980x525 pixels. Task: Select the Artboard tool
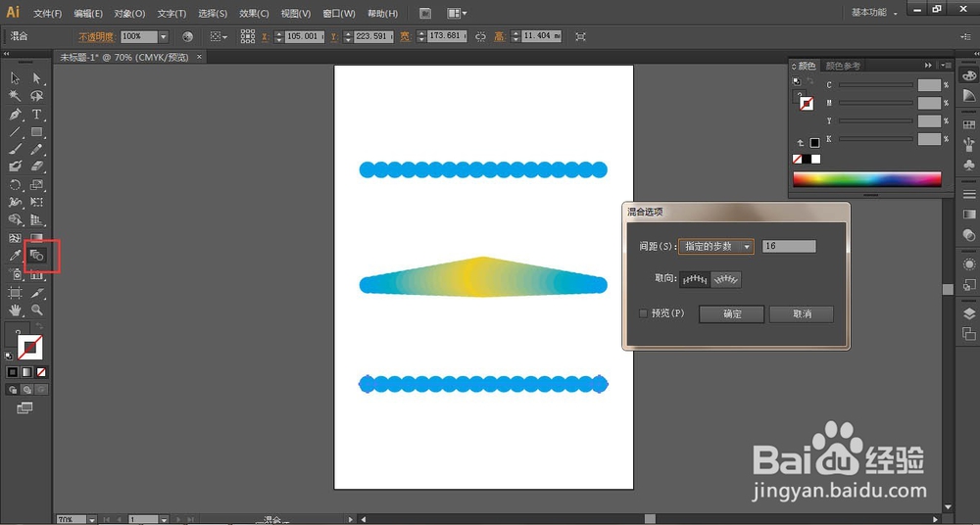15,292
